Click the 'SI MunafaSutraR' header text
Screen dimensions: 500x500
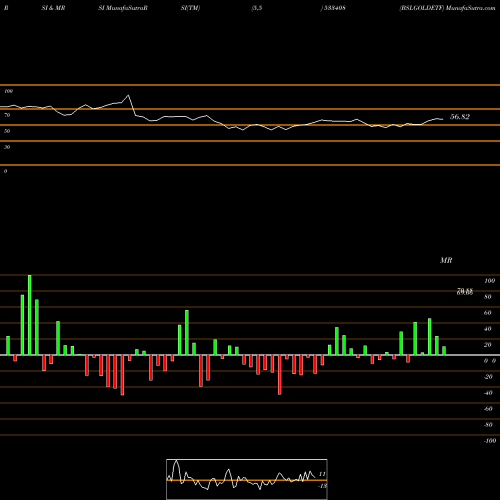(x=123, y=8)
